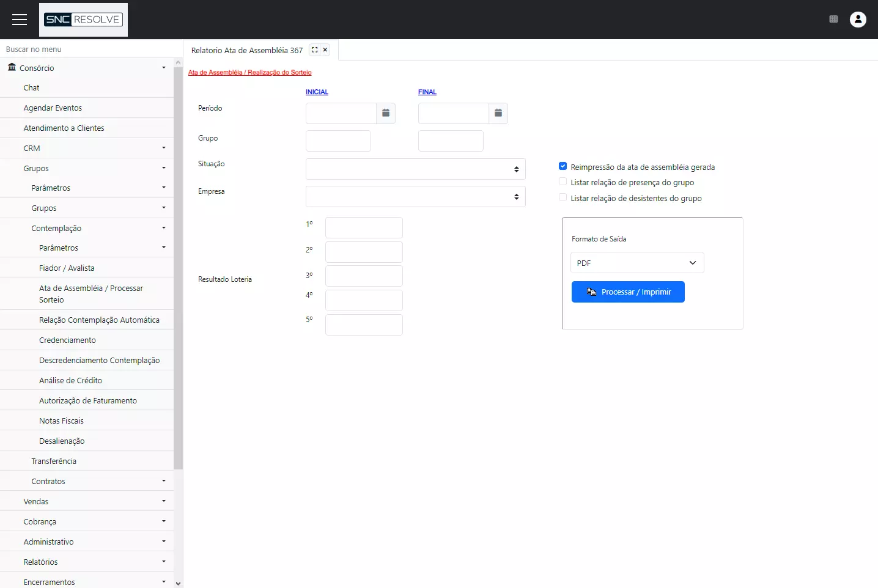Click the Processar / Imprimir button
Image resolution: width=878 pixels, height=588 pixels.
pyautogui.click(x=628, y=292)
